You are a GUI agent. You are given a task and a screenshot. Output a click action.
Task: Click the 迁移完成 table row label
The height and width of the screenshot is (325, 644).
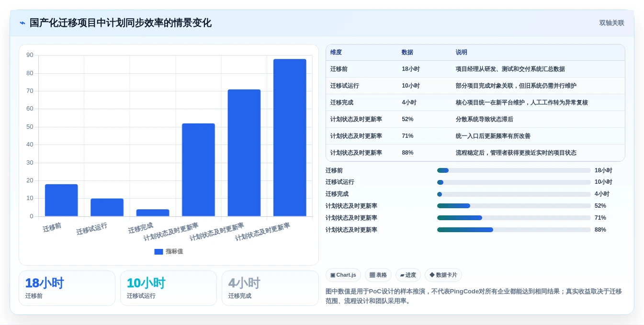pyautogui.click(x=342, y=102)
